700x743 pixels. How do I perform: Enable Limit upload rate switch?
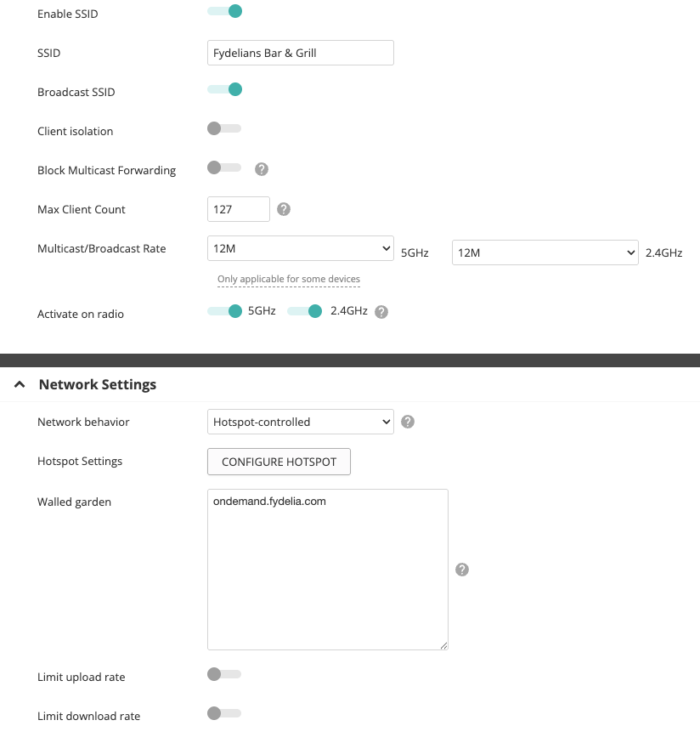[x=224, y=674]
